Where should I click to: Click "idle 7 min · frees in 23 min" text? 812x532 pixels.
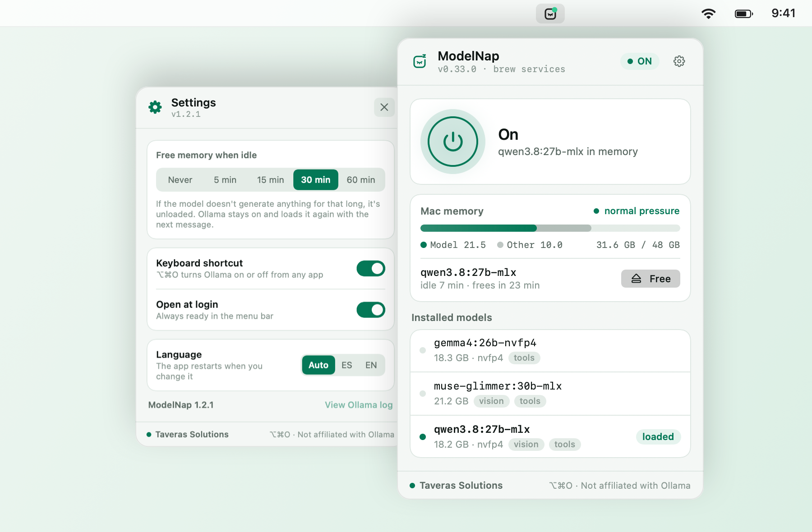[480, 285]
